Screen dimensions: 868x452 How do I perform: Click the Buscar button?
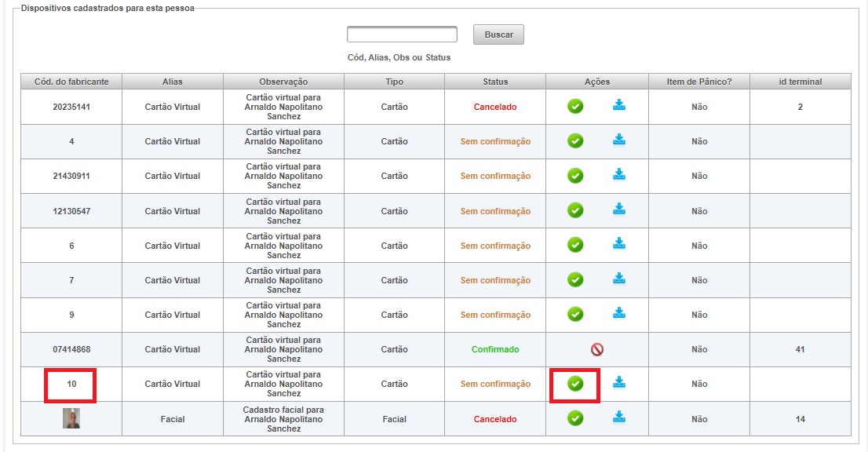[498, 35]
